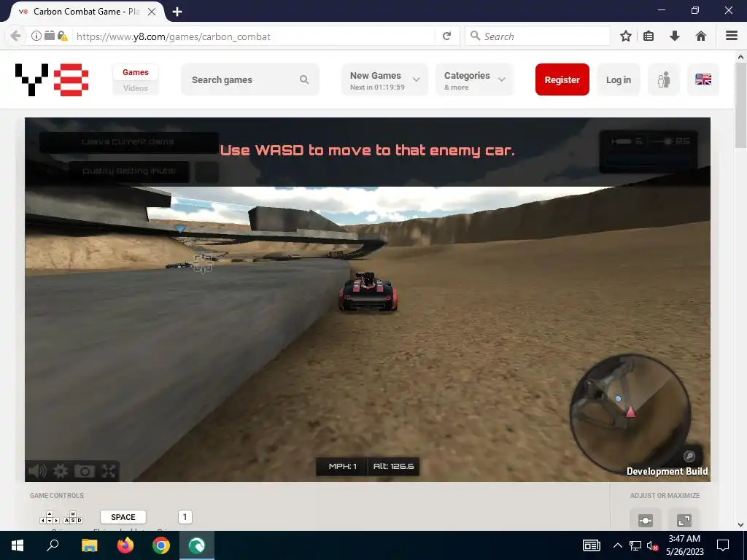Check the insecure connection padlock warning icon

[x=63, y=36]
